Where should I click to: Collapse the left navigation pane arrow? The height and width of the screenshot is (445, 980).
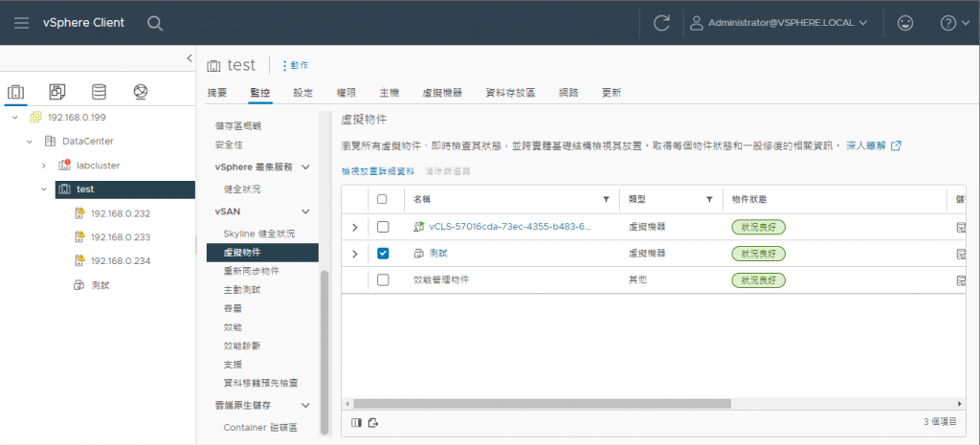[x=189, y=58]
